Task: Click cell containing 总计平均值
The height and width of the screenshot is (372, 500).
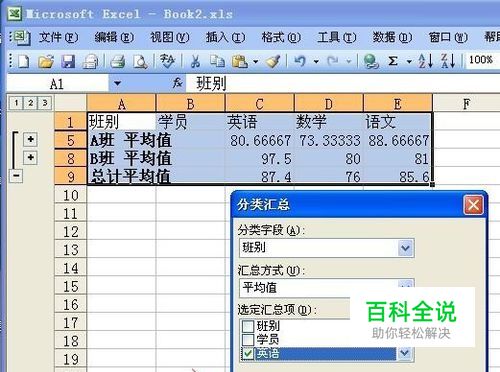Action: pyautogui.click(x=122, y=176)
